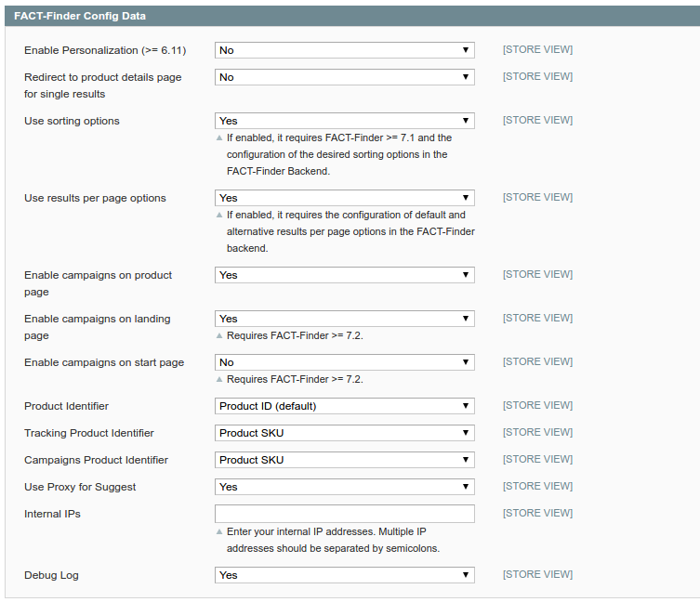Collapse the FACT-Finder Config Data section header
This screenshot has width=700, height=602.
(x=352, y=16)
